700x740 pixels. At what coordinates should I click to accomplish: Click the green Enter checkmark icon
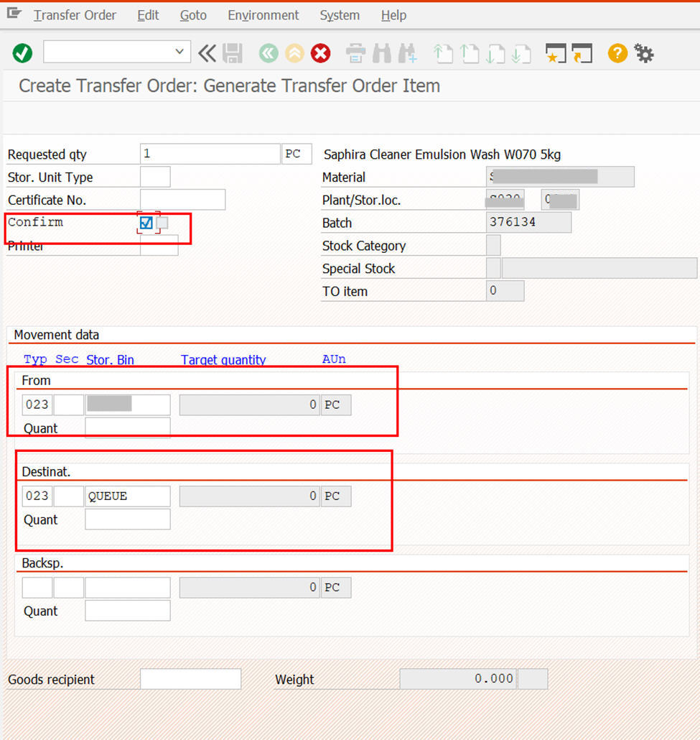point(22,53)
